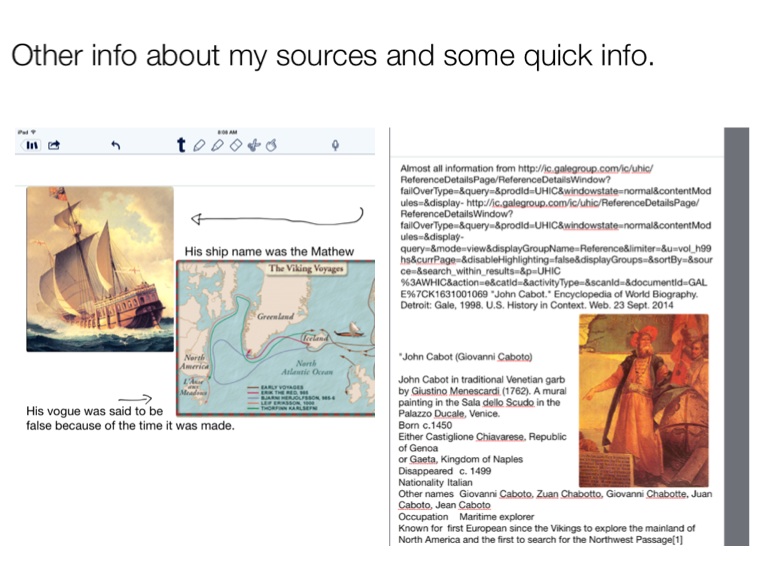The height and width of the screenshot is (561, 768).
Task: Click the sailing ship painting
Action: coord(99,268)
